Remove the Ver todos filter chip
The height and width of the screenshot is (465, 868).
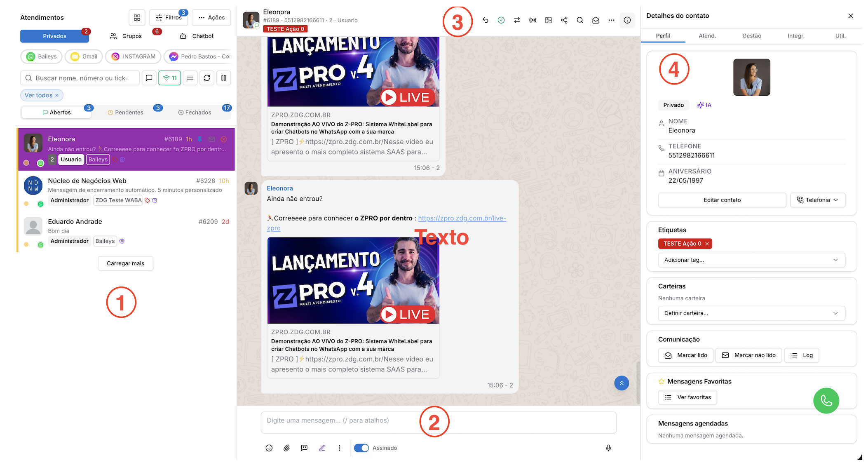57,96
